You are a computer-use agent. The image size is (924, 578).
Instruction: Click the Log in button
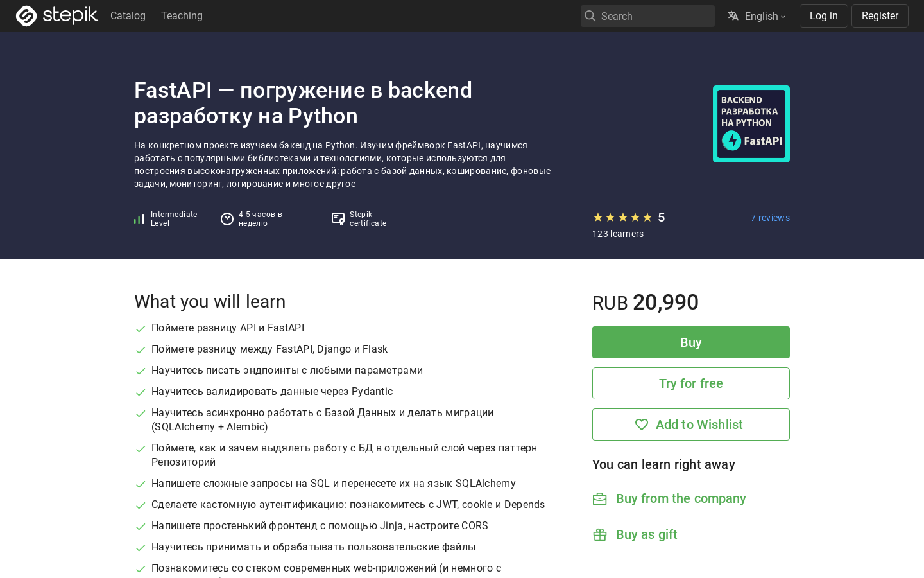click(x=824, y=16)
